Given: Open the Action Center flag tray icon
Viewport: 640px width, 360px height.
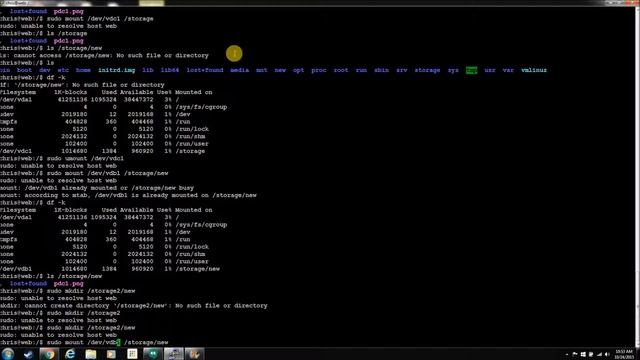Looking at the screenshot, I should point(575,354).
